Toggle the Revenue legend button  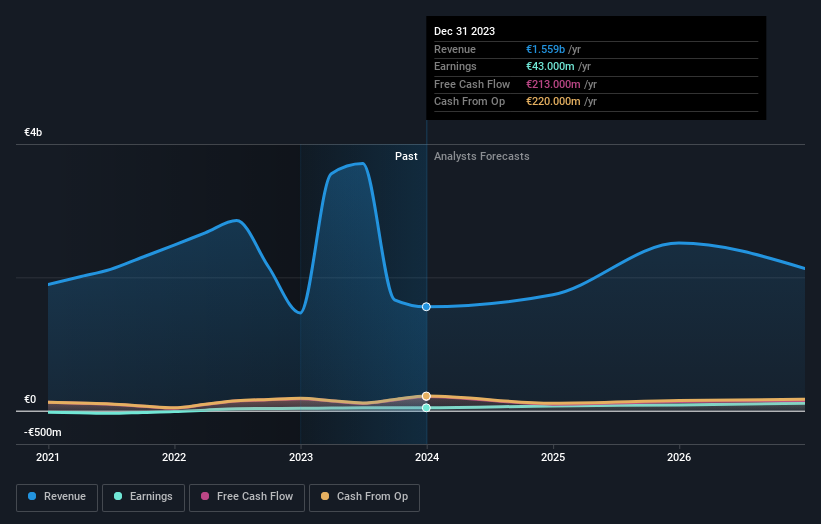tap(57, 497)
